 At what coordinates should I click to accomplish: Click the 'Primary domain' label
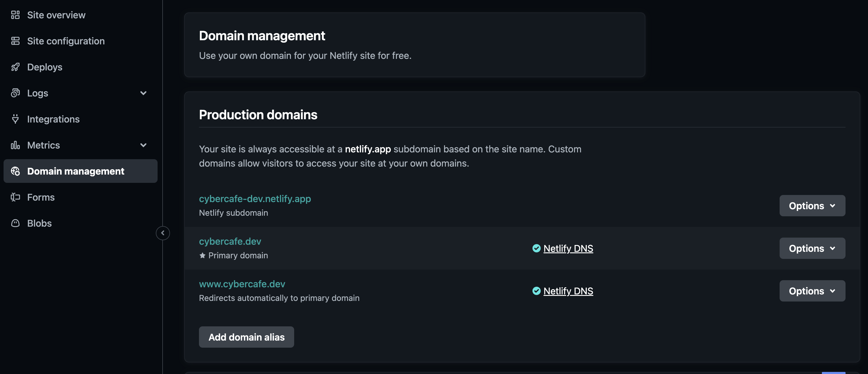click(238, 255)
